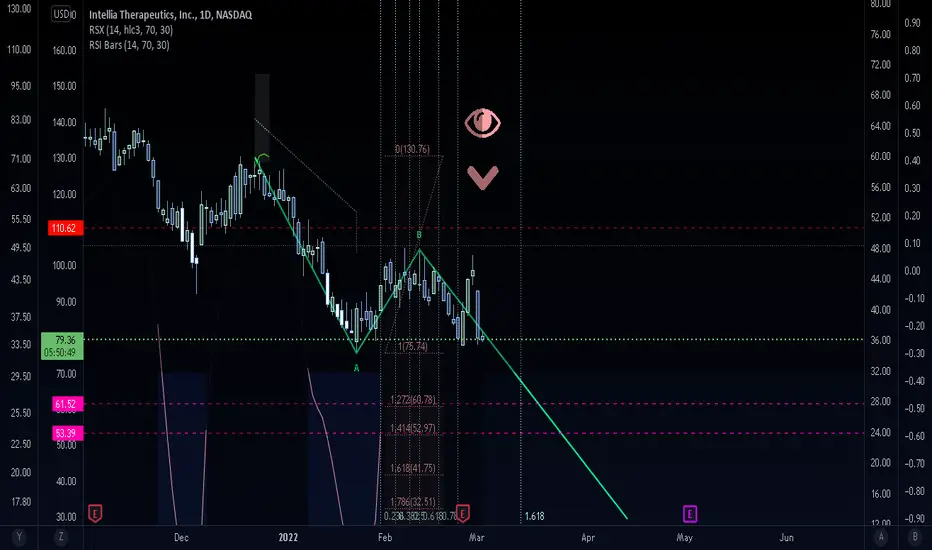Click the green 79.36 current price label
This screenshot has width=932, height=550.
64,340
